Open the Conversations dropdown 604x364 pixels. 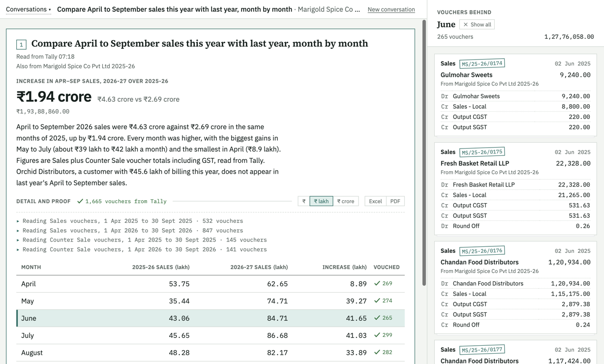pos(29,9)
